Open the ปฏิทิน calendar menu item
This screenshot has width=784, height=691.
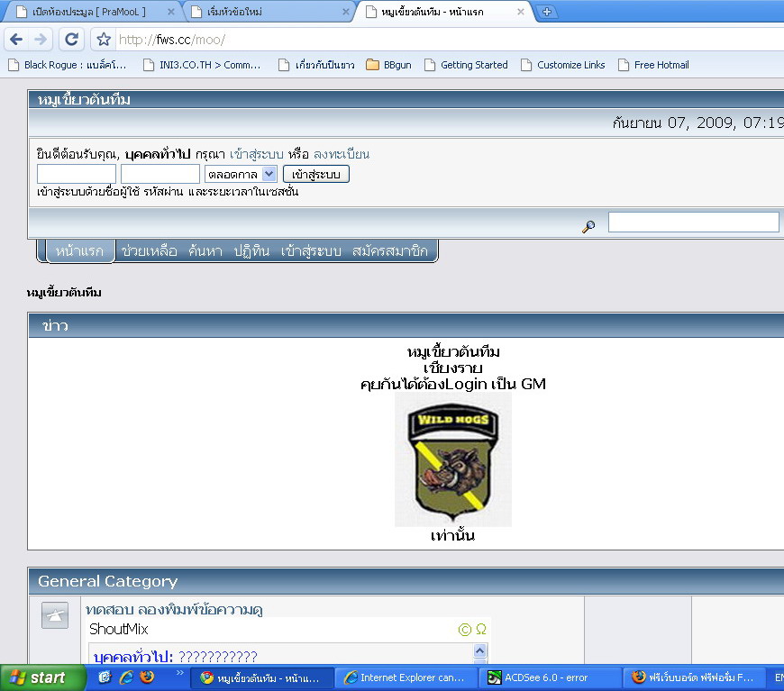[x=251, y=250]
